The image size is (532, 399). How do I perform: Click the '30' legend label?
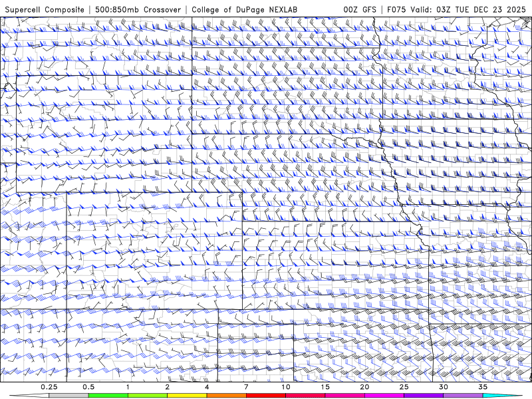(444, 387)
